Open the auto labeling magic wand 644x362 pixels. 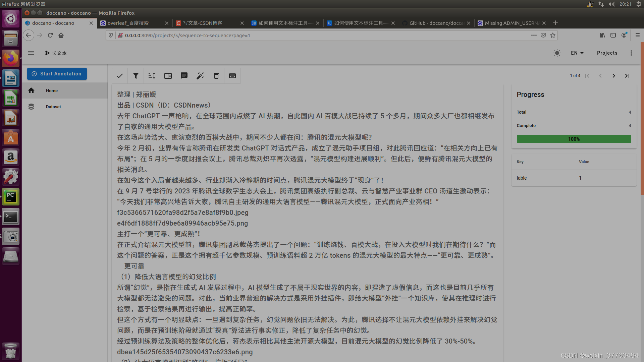point(200,76)
